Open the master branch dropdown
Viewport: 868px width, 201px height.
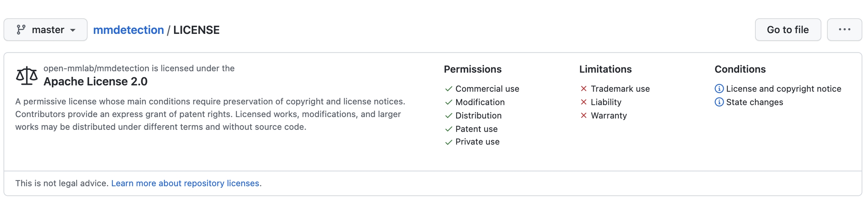pos(46,30)
